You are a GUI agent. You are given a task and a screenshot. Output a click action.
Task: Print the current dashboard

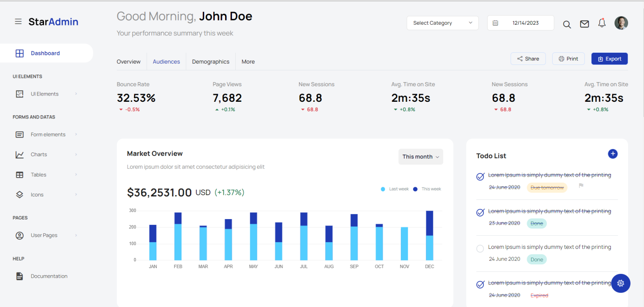coord(568,59)
